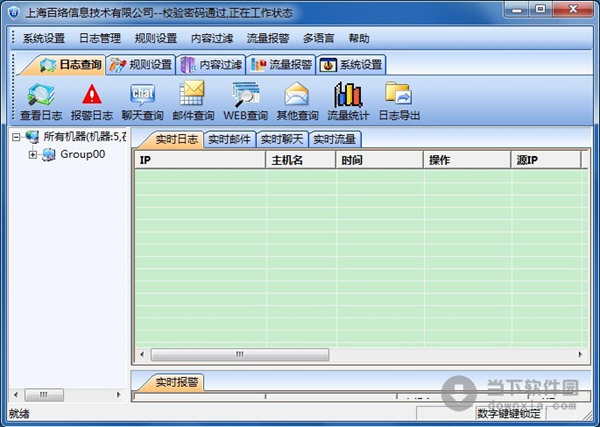Image resolution: width=600 pixels, height=427 pixels.
Task: Click the tree panel horizontal scrollbar thumb
Action: [x=44, y=394]
